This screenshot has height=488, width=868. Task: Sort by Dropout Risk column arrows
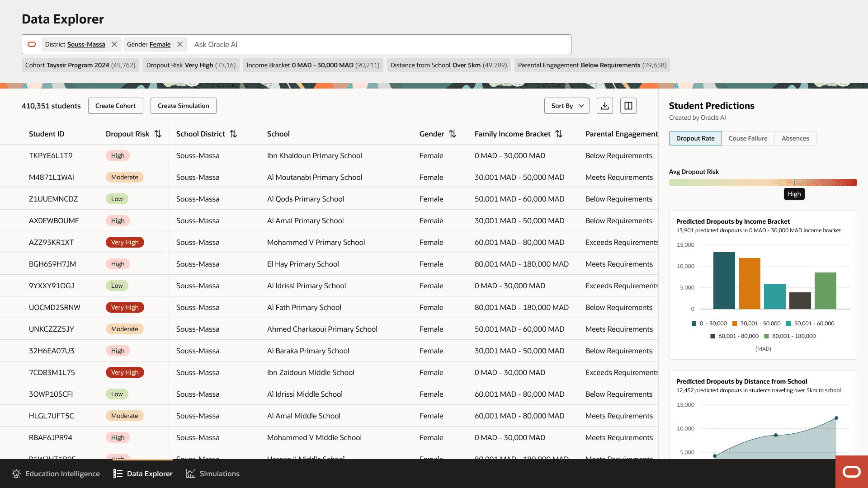(158, 134)
